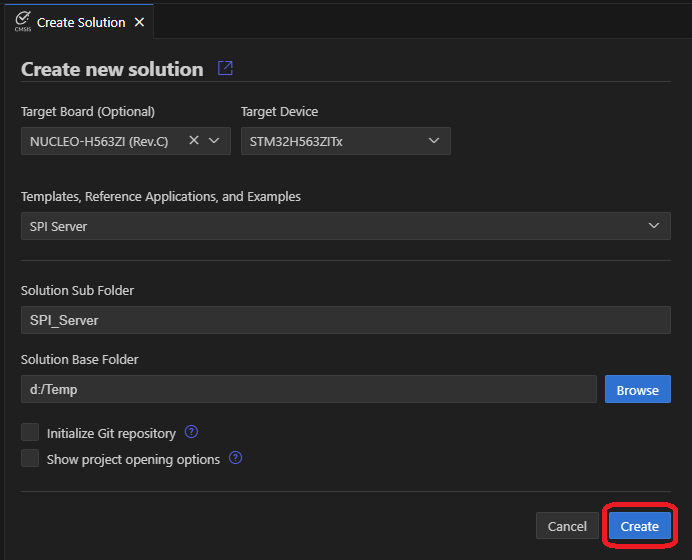Click the CMSIS logo icon in the tab
Viewport: 692px width, 560px height.
point(22,21)
